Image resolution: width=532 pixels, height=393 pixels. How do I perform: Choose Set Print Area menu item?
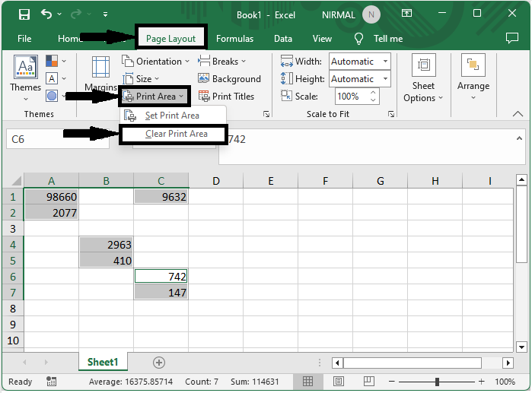[173, 116]
